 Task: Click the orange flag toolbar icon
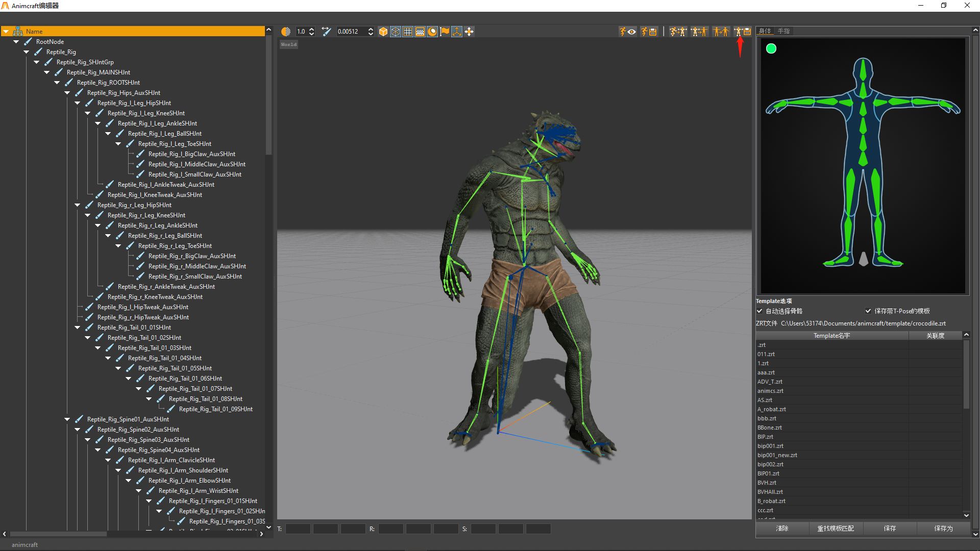pos(445,32)
